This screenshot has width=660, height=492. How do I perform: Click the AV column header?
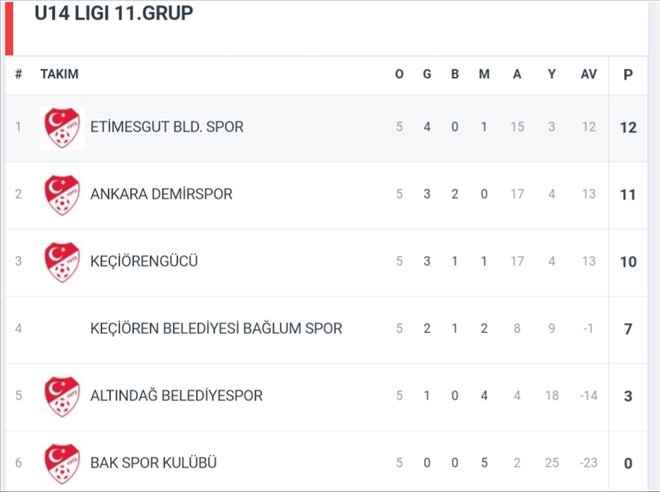coord(588,74)
